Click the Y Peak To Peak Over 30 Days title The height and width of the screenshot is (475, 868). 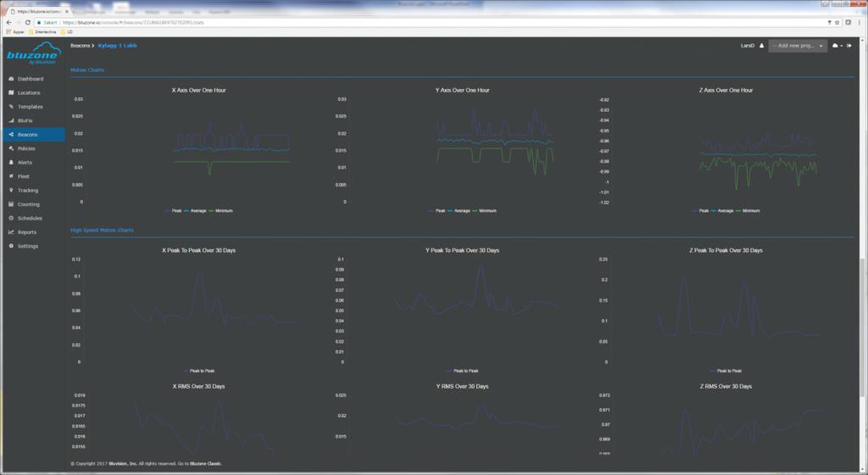click(462, 250)
